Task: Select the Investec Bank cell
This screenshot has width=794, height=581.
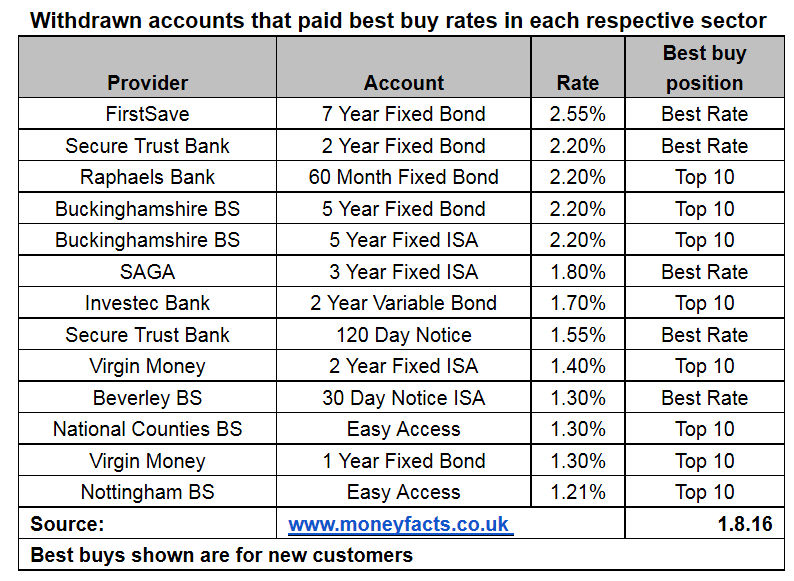Action: tap(148, 303)
